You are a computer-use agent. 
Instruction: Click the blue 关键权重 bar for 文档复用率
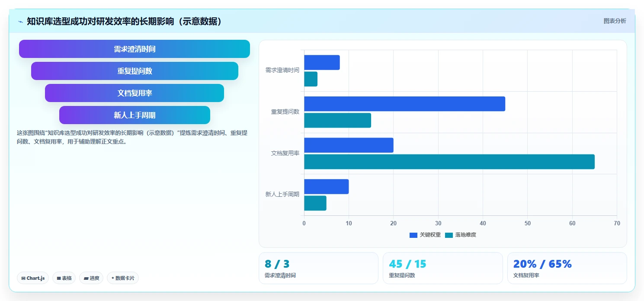349,145
